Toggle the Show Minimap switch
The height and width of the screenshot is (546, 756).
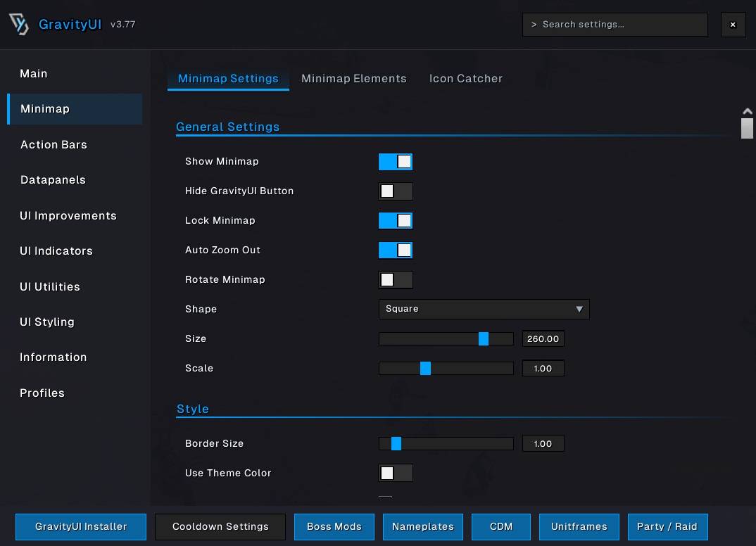click(396, 162)
